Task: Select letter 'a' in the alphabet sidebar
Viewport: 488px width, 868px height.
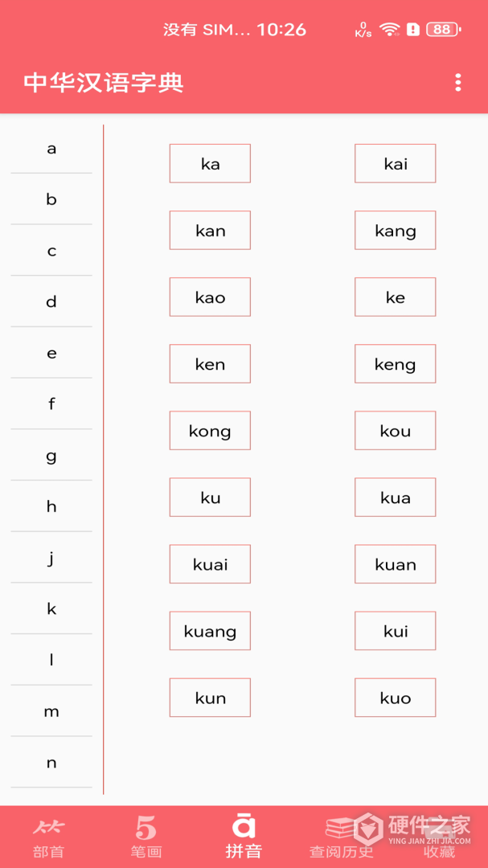Action: (51, 148)
